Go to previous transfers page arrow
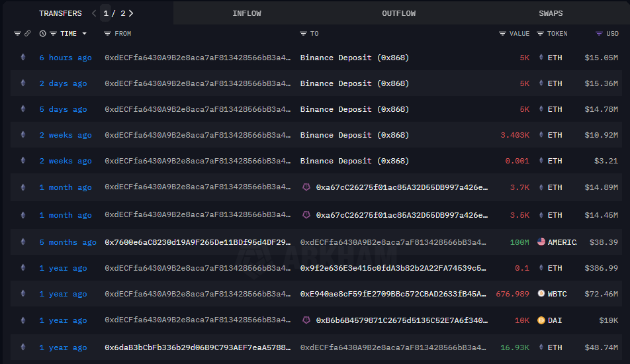The height and width of the screenshot is (364, 630). pos(94,13)
